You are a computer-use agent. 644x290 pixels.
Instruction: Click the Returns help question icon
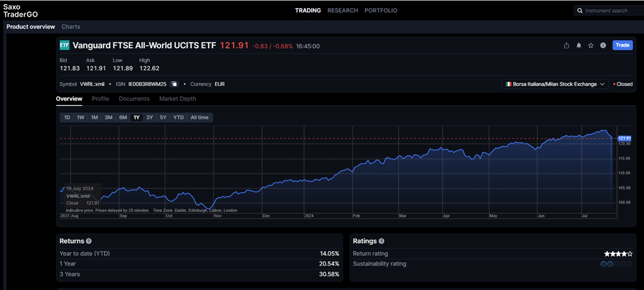[89, 241]
